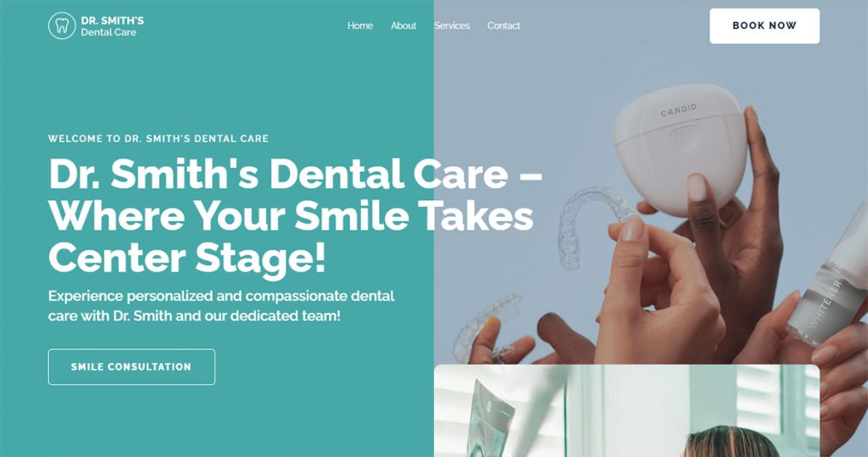
Task: Click the tooth logo icon
Action: pos(61,26)
